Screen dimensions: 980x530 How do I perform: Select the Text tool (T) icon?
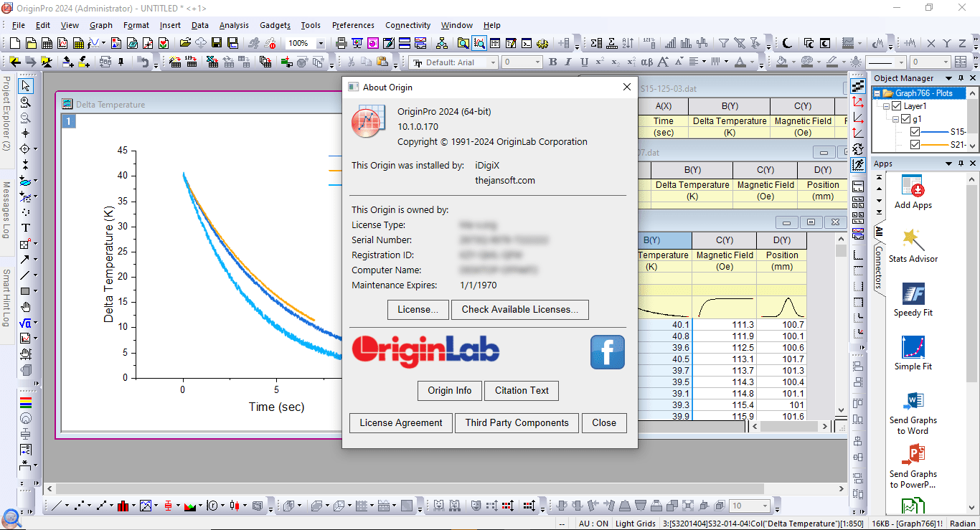(26, 228)
